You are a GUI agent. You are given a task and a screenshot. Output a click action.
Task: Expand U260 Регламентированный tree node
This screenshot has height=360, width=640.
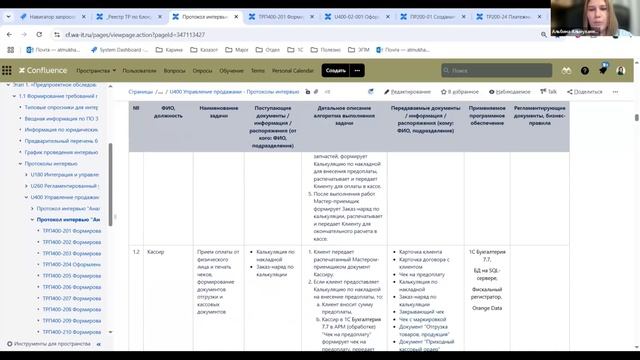pyautogui.click(x=27, y=186)
